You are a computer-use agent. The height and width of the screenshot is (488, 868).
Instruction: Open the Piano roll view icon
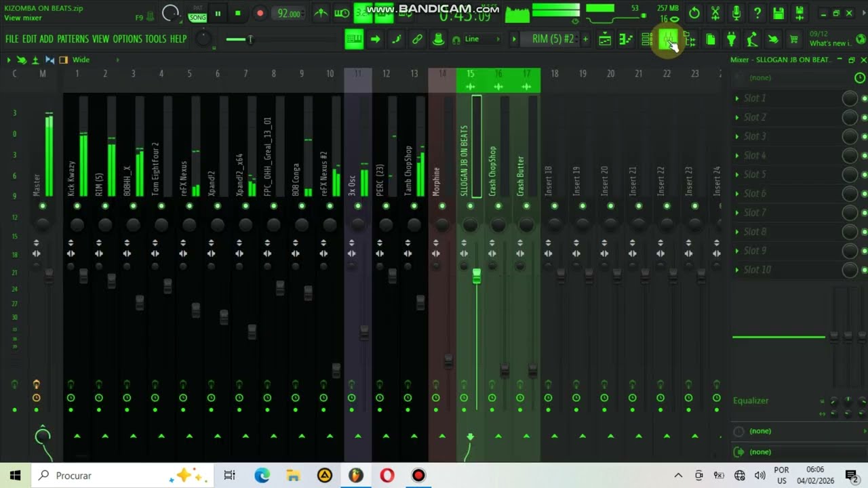click(x=626, y=40)
